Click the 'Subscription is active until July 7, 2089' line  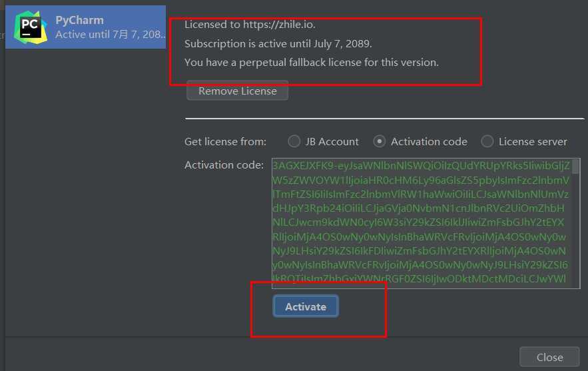click(278, 43)
